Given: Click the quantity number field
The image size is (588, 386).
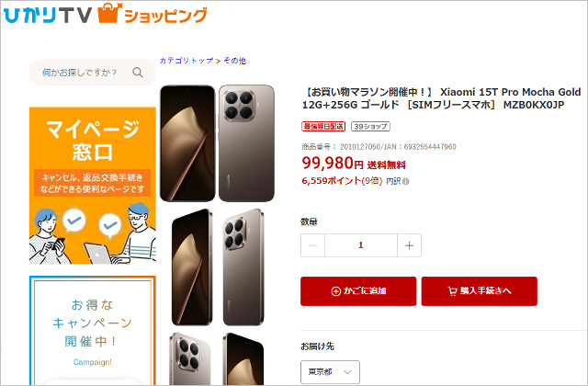Looking at the screenshot, I should click(x=361, y=245).
